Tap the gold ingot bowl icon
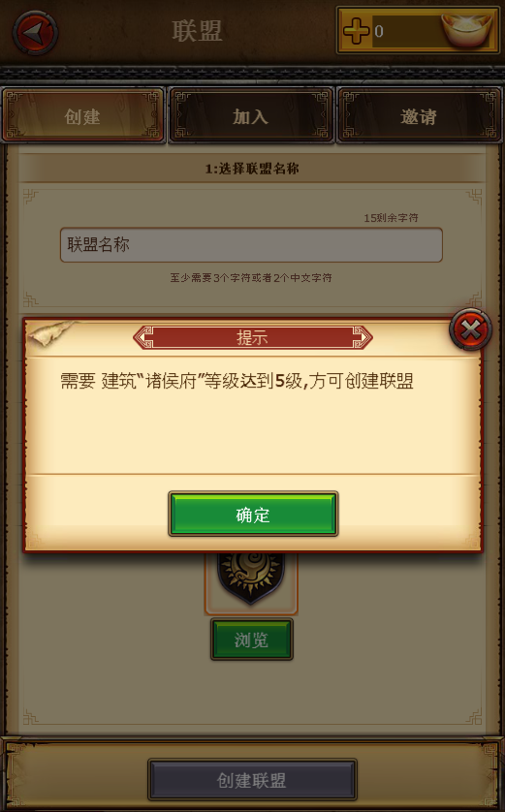505x812 pixels. click(466, 30)
